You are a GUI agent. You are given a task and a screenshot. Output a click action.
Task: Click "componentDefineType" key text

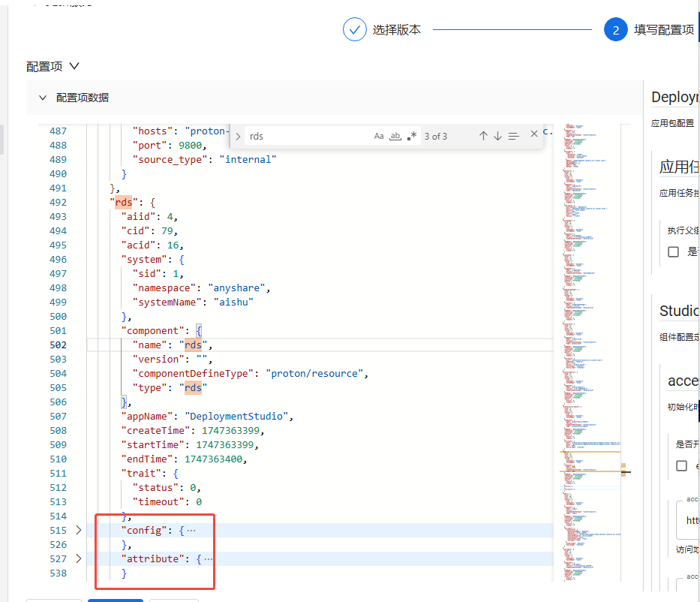(193, 373)
